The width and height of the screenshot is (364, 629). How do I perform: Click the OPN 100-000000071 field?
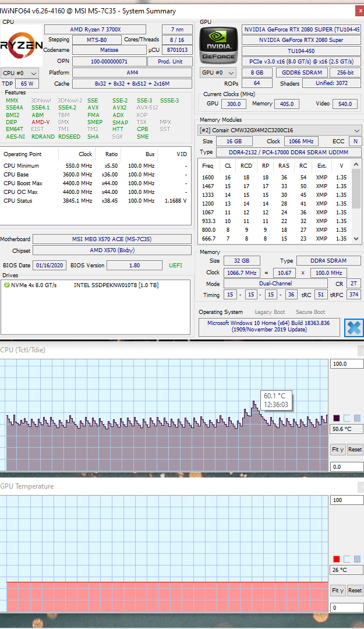click(x=109, y=61)
